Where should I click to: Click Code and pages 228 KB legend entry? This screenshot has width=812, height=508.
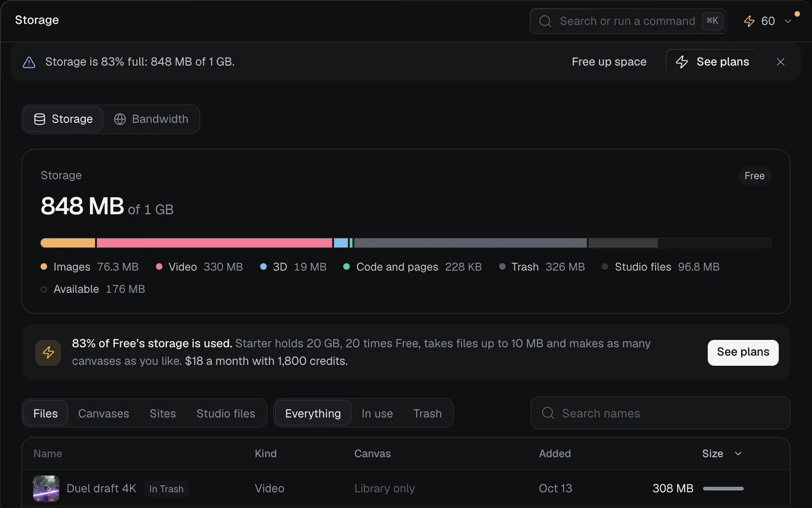[413, 267]
